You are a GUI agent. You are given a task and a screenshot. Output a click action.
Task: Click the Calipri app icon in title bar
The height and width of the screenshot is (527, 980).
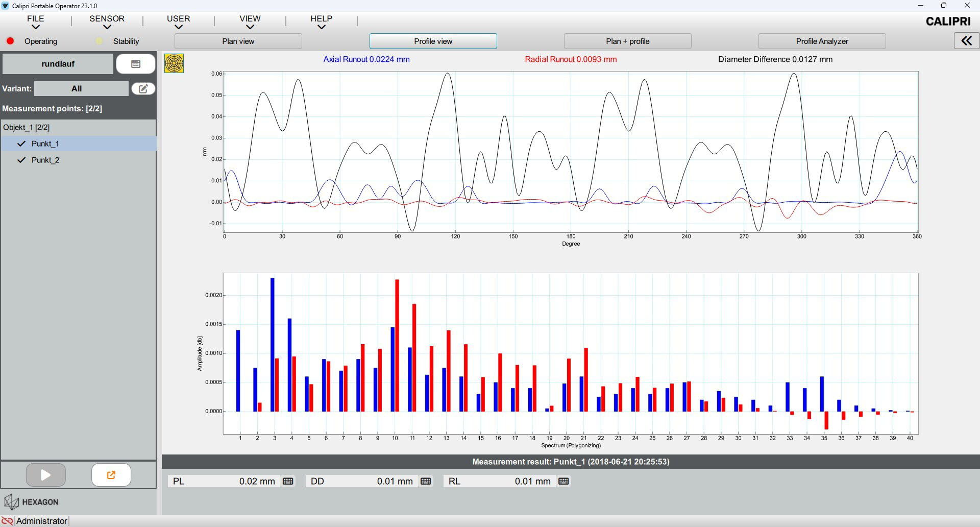pyautogui.click(x=5, y=6)
